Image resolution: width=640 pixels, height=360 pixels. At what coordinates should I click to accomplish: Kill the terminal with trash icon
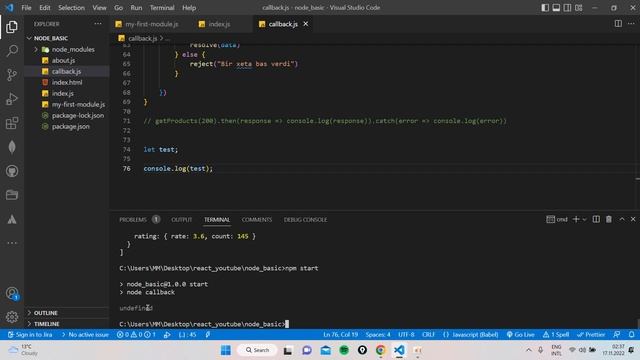pyautogui.click(x=609, y=219)
